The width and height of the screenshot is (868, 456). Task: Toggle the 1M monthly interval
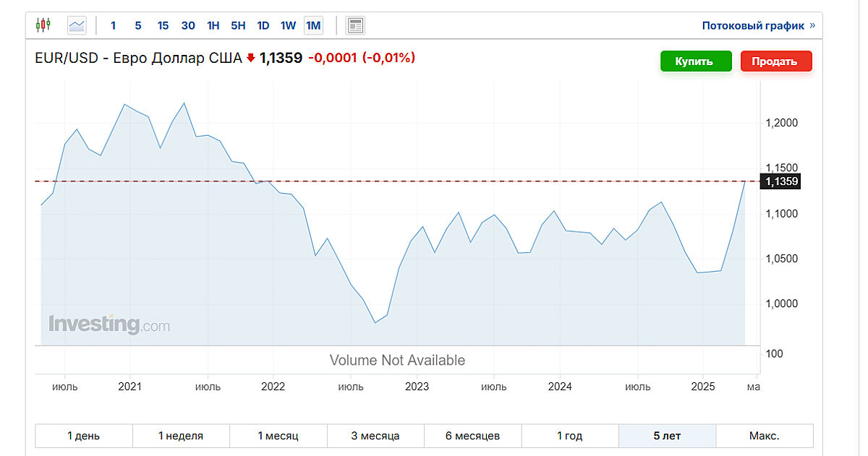pos(313,25)
